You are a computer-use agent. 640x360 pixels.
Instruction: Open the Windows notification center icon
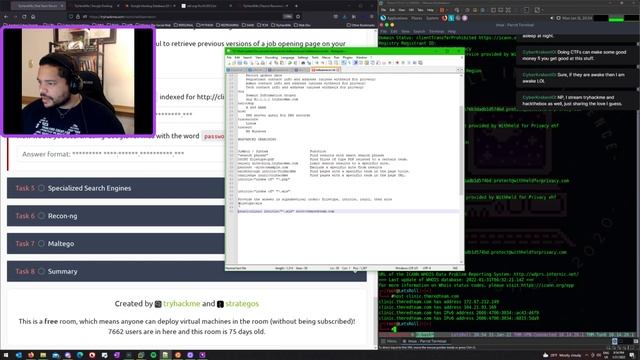632,355
